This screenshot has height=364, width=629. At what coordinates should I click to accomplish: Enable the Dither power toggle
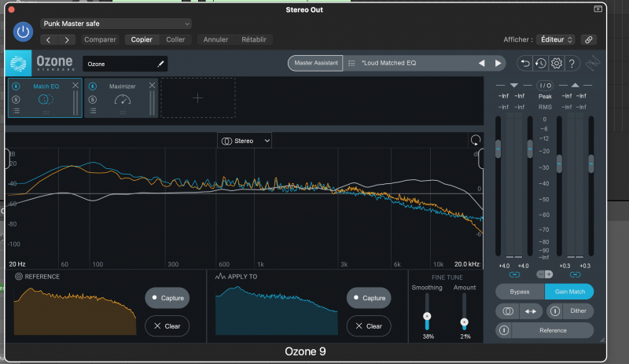click(x=554, y=311)
